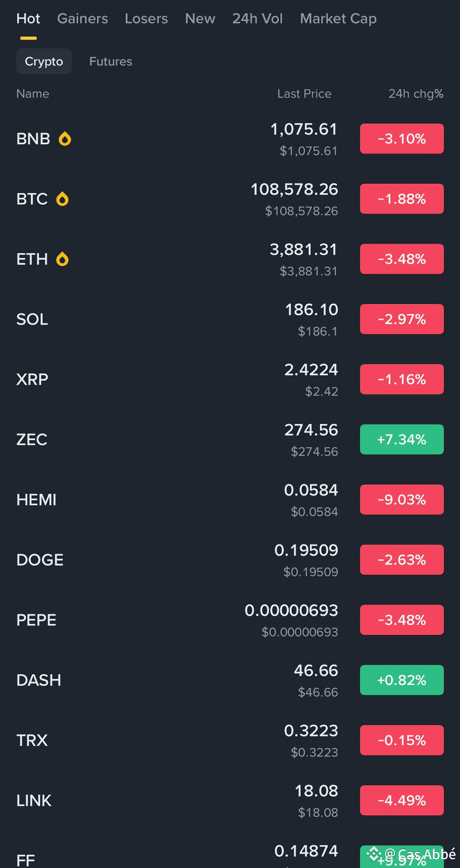460x868 pixels.
Task: Open the SOL coin row
Action: click(230, 319)
